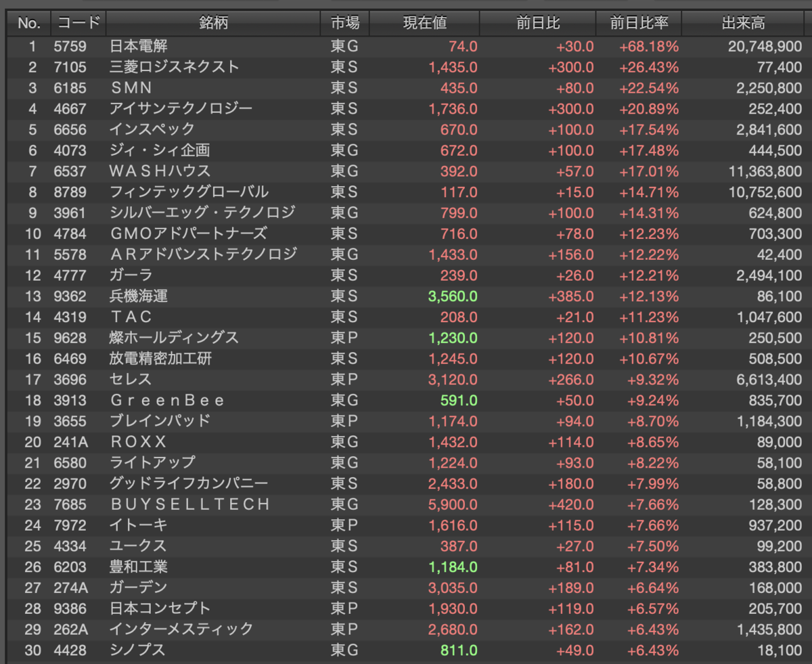Sort by the コード column header

(x=78, y=23)
